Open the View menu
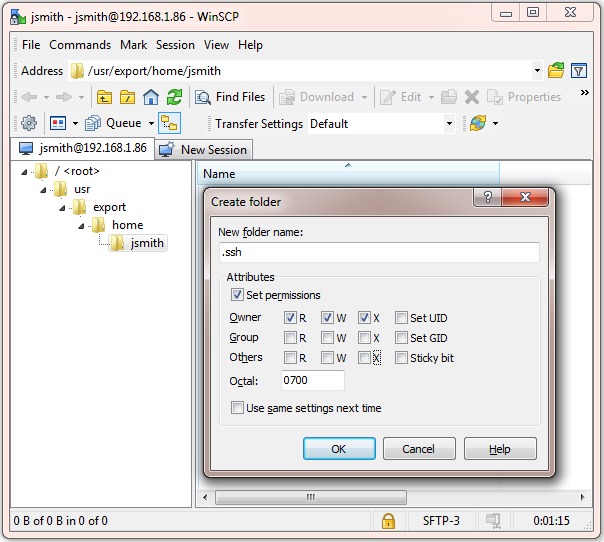604x542 pixels. (216, 45)
